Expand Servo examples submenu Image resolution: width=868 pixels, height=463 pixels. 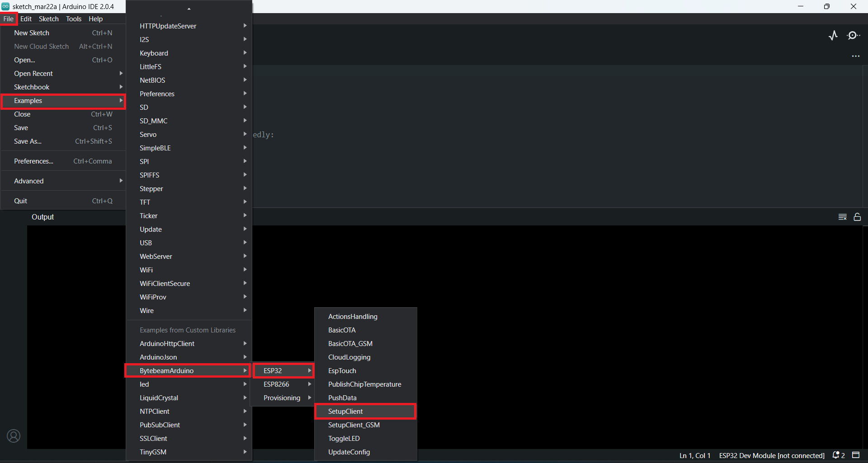189,135
